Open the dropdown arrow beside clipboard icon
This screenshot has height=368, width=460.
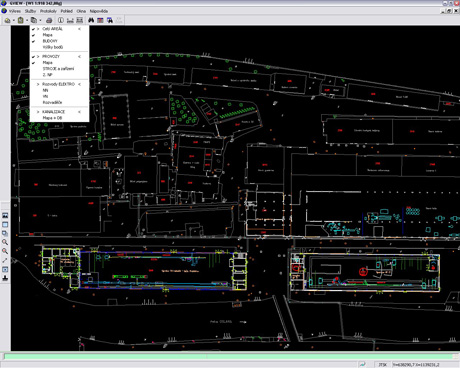click(27, 21)
